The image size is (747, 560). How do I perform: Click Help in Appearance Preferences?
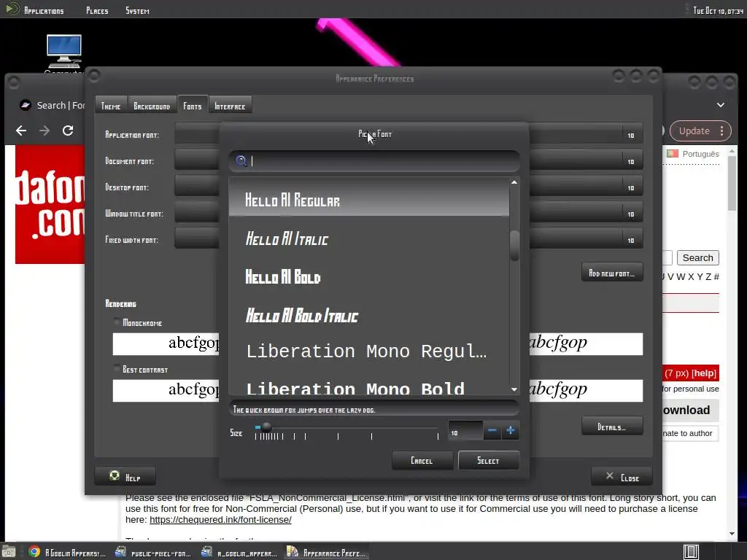tap(125, 477)
